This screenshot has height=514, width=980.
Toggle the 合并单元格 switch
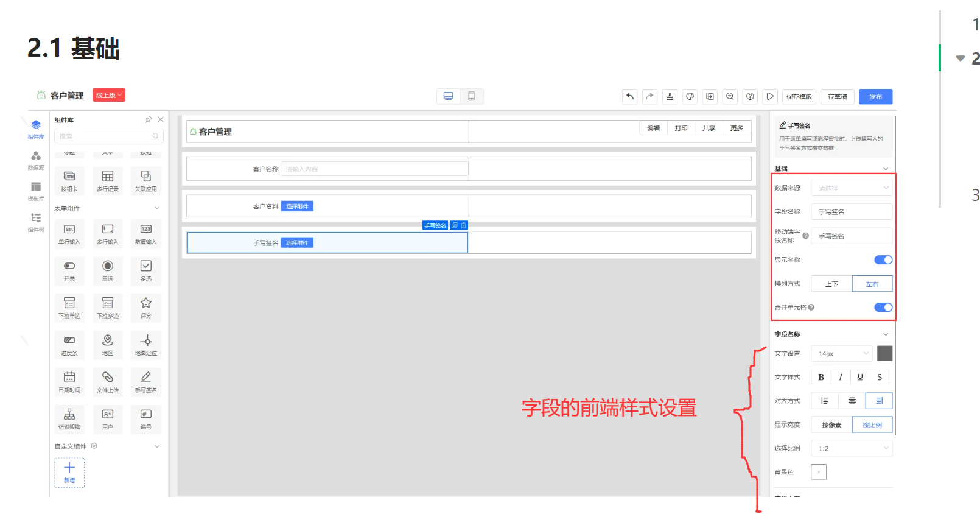883,308
